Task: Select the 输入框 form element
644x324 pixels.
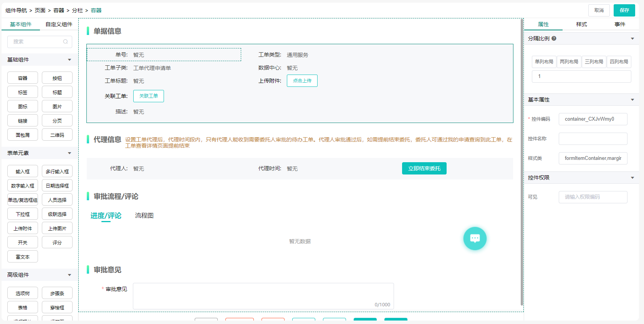Action: tap(23, 171)
